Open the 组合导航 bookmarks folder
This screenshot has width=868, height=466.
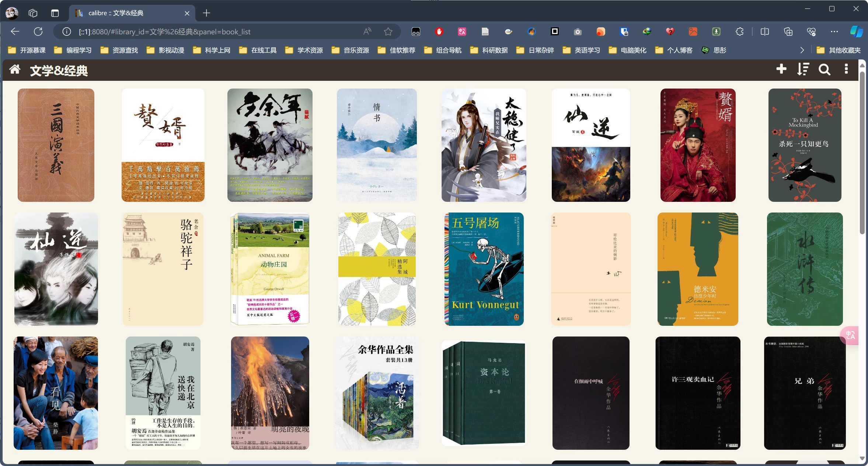[443, 50]
